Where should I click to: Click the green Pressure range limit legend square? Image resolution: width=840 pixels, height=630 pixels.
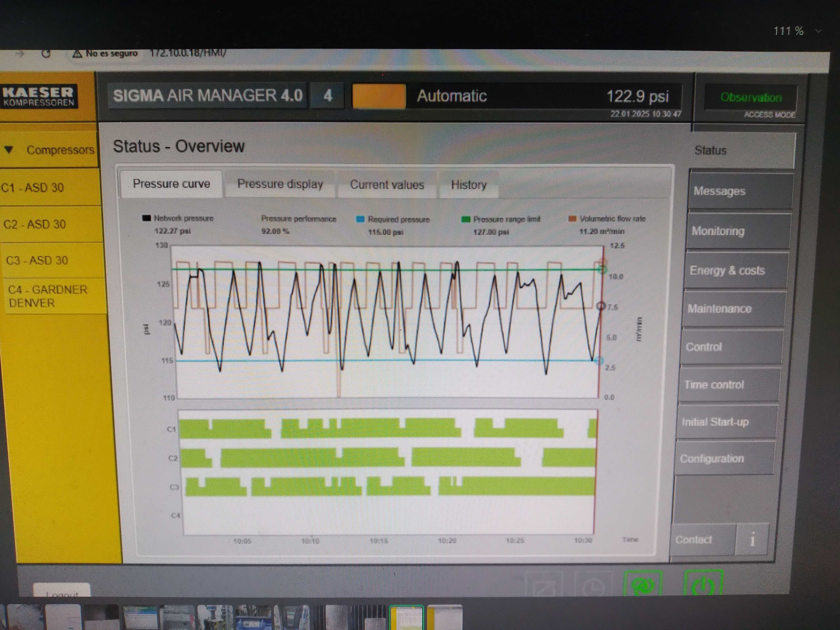click(466, 219)
